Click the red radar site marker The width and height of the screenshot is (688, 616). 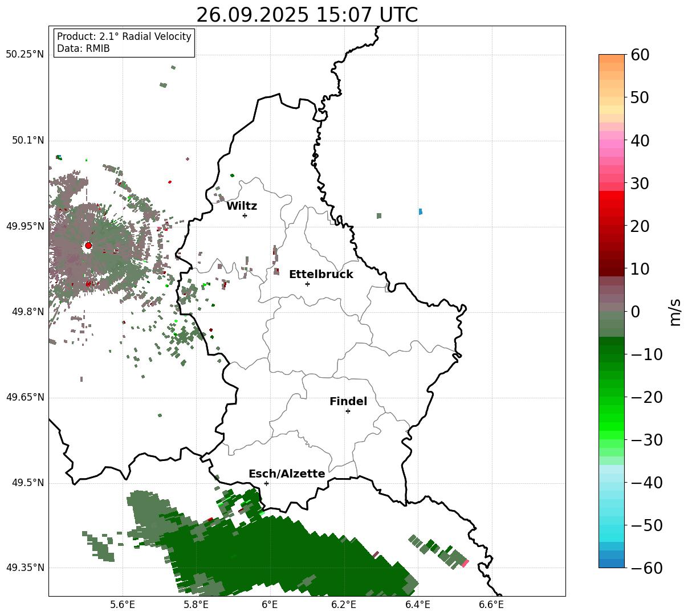tap(88, 246)
